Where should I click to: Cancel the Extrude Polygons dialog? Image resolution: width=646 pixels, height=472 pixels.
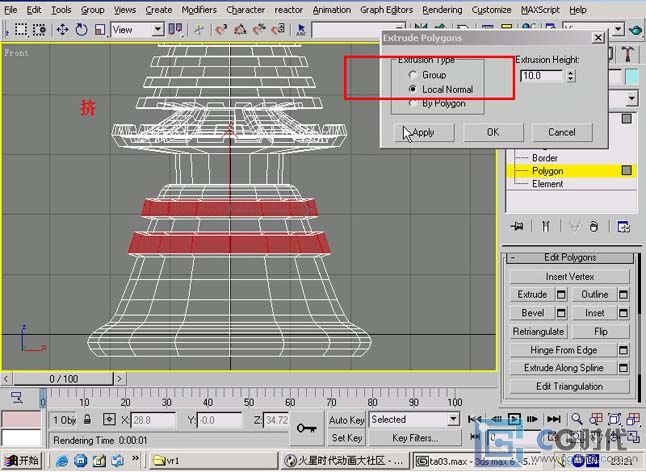(562, 132)
